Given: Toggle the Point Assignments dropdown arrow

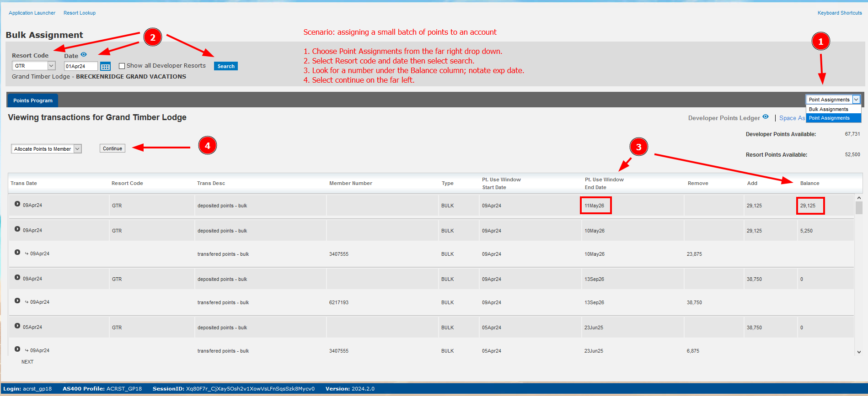Looking at the screenshot, I should coord(856,100).
